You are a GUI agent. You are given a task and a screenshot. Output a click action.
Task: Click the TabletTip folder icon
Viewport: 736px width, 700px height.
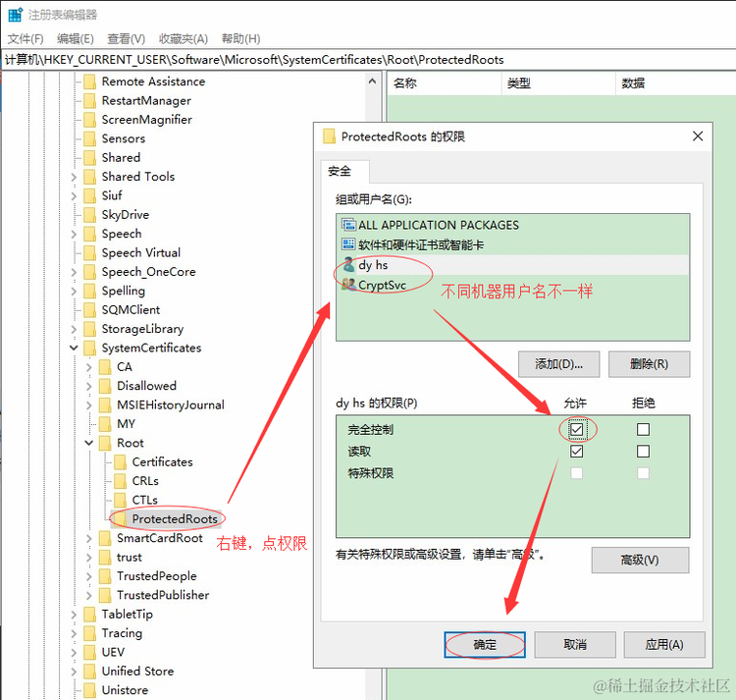pyautogui.click(x=89, y=614)
